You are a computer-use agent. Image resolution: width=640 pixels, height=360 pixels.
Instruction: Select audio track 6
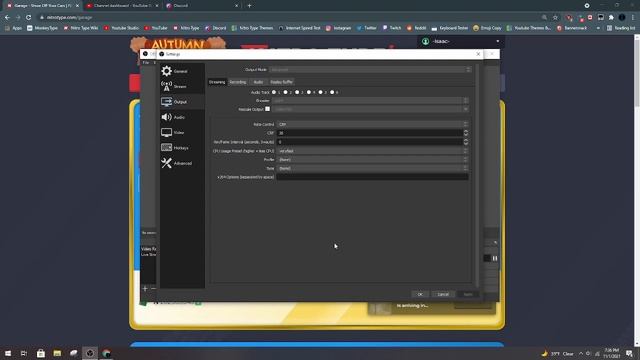332,92
